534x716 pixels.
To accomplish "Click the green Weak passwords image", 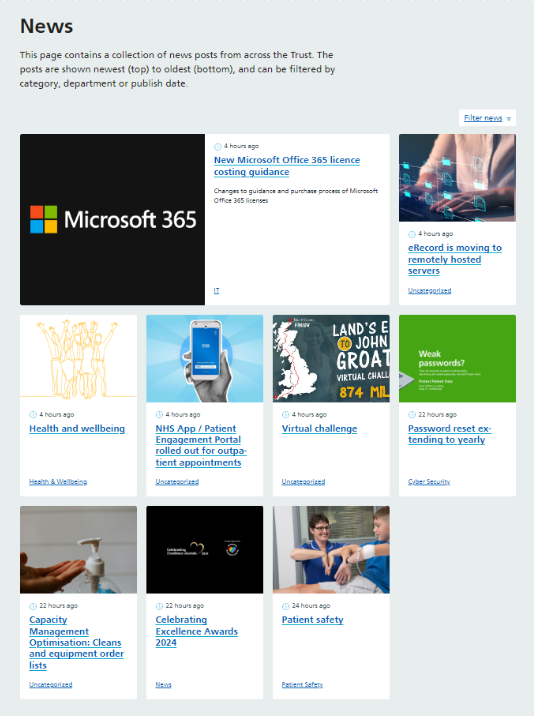I will tap(457, 358).
